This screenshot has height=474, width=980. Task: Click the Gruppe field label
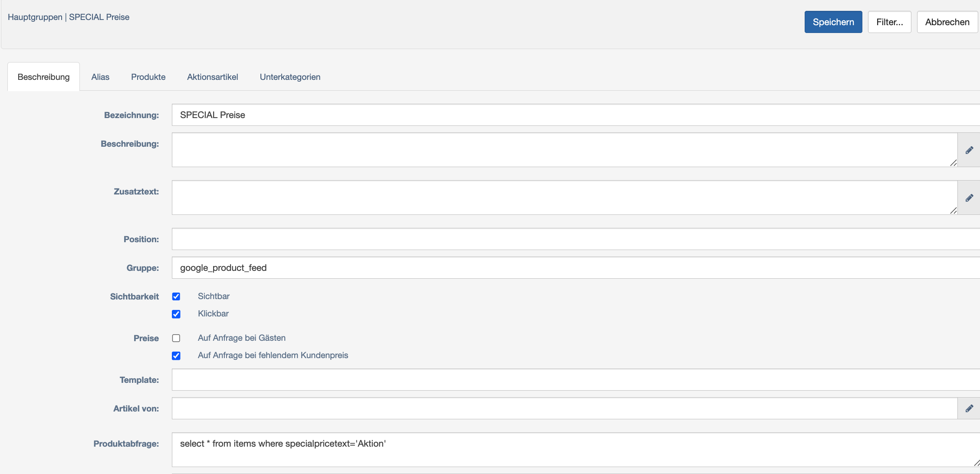(x=143, y=268)
